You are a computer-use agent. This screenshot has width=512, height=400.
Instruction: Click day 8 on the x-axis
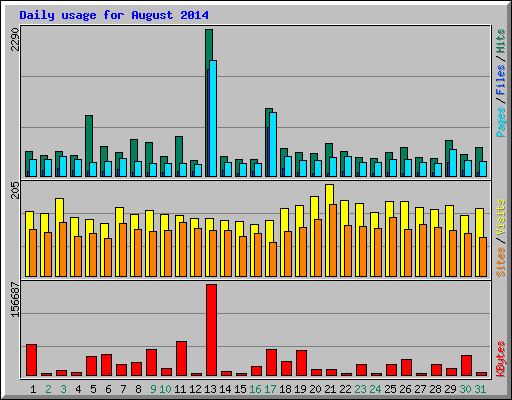(x=138, y=389)
